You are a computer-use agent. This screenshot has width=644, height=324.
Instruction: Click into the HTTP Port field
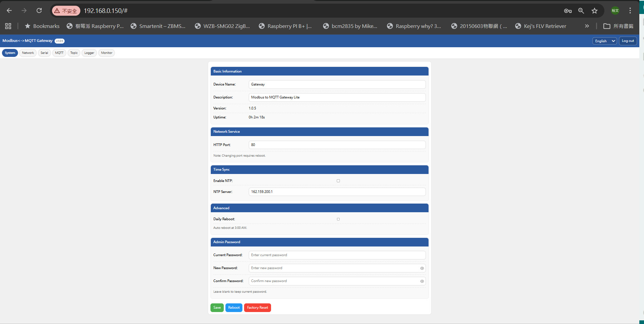click(337, 145)
